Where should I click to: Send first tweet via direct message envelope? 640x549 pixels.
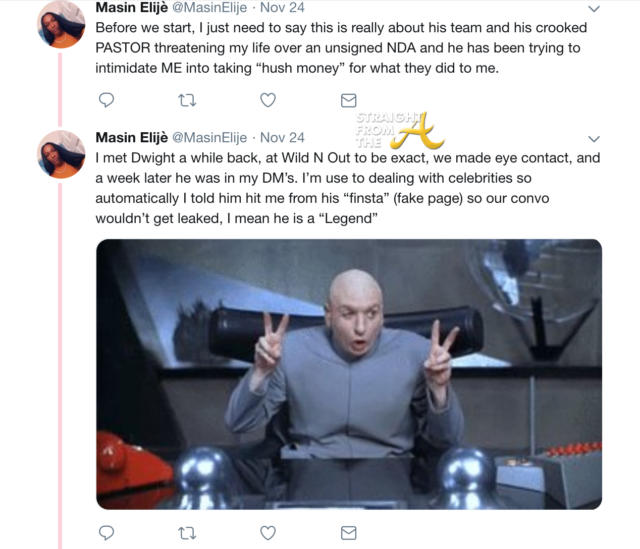349,100
